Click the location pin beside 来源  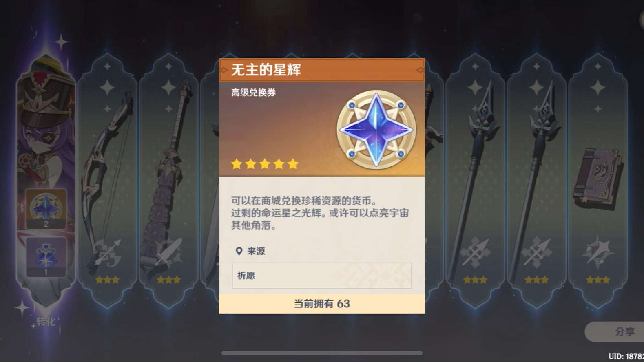click(239, 251)
